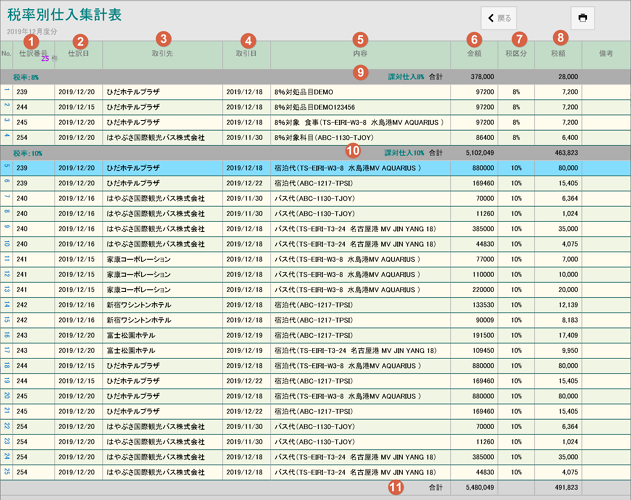Click the 8% subtotal amount 378,000
Screen dimensions: 631x500
(x=482, y=76)
